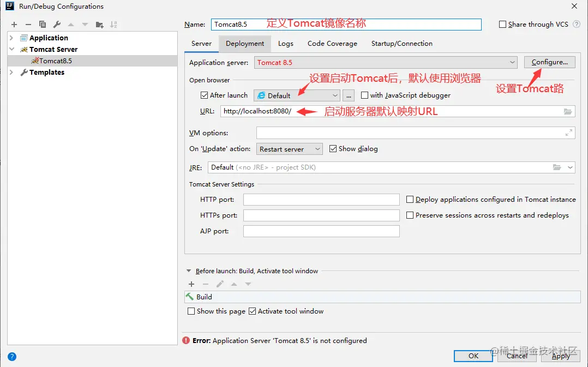
Task: Select the Application node label
Action: point(49,38)
